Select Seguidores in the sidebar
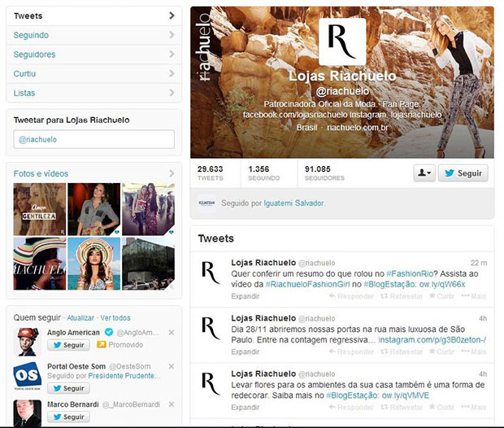 pos(93,55)
